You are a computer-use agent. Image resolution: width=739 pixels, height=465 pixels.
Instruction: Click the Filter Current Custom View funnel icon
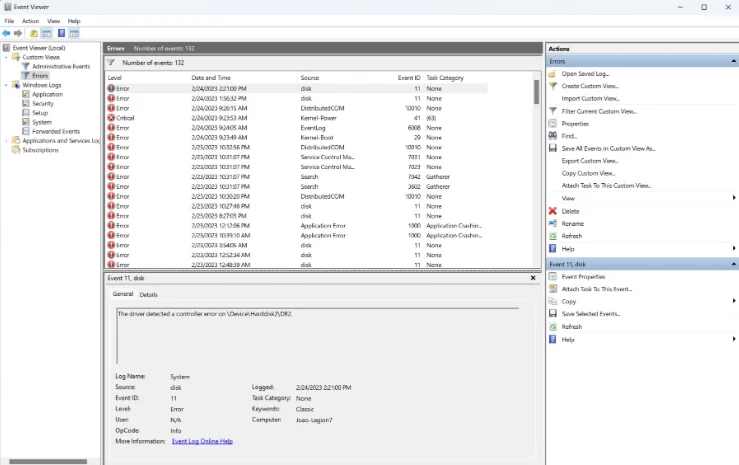[x=552, y=111]
